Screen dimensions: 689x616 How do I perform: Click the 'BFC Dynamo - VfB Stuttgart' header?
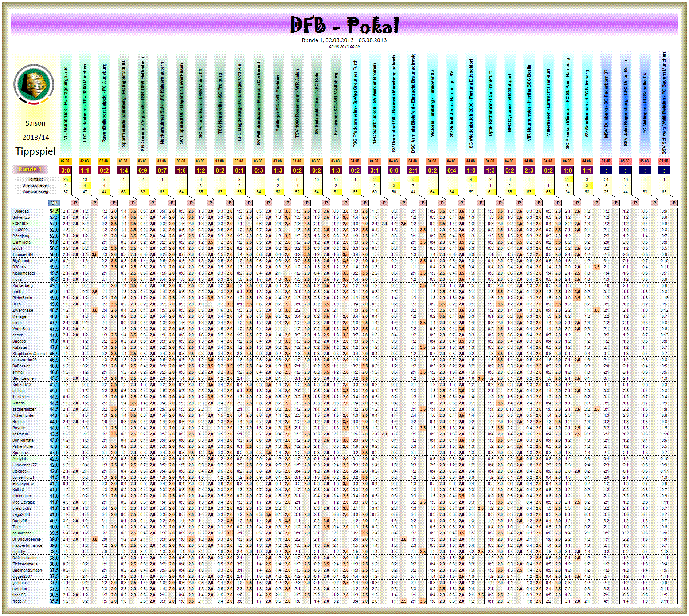pyautogui.click(x=509, y=103)
